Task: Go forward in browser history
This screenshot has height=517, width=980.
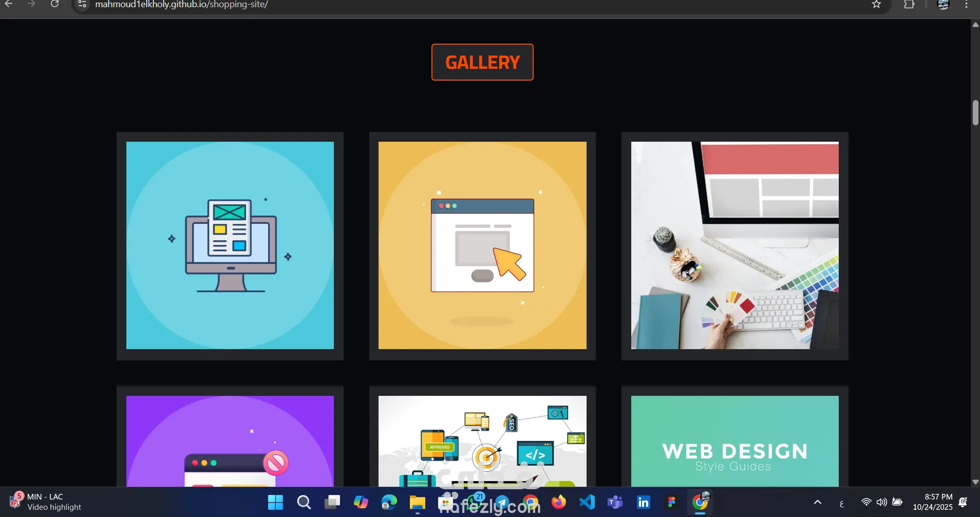Action: tap(31, 4)
